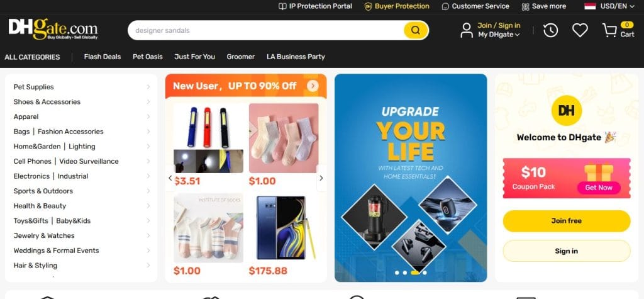The image size is (644, 299).
Task: Show next deals with right carousel arrow
Action: pos(321,178)
